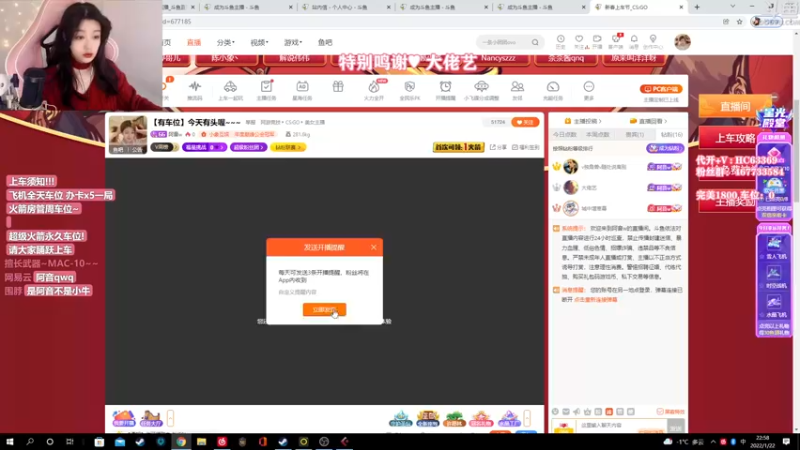
Task: Expand the left gift bar collapse arrow
Action: (x=170, y=418)
